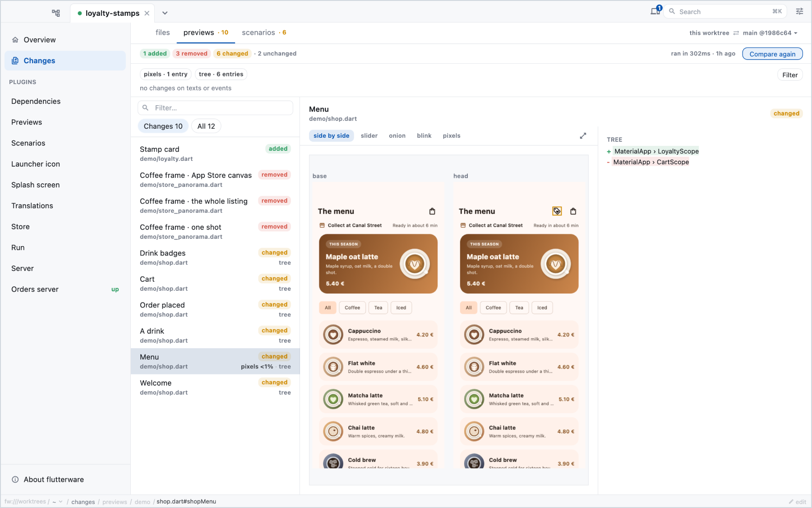The image size is (812, 508).
Task: Switch to blink comparison mode
Action: tap(424, 135)
